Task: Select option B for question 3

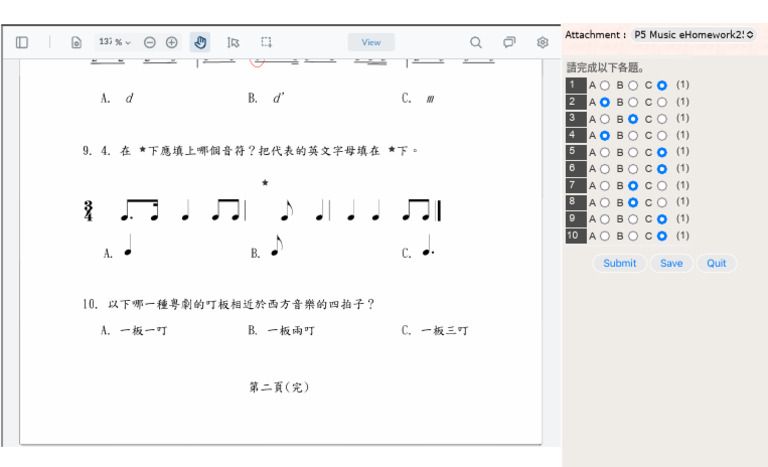Action: (633, 119)
